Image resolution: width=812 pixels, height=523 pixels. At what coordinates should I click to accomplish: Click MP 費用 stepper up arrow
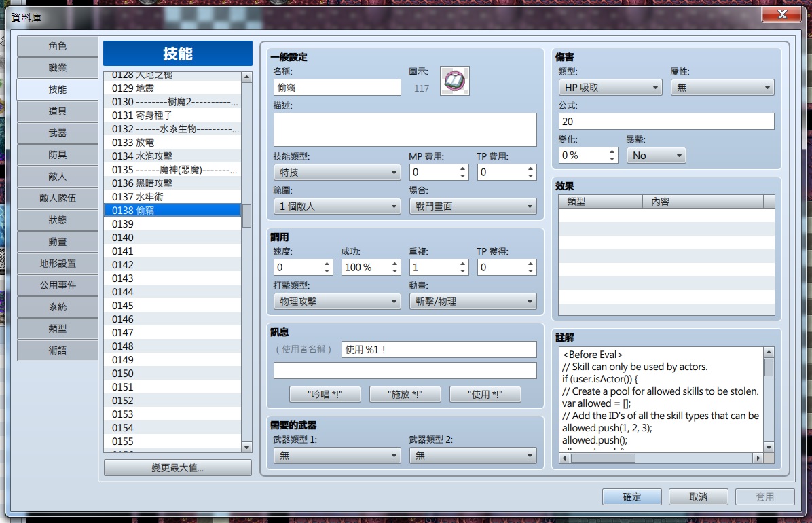[x=462, y=169]
